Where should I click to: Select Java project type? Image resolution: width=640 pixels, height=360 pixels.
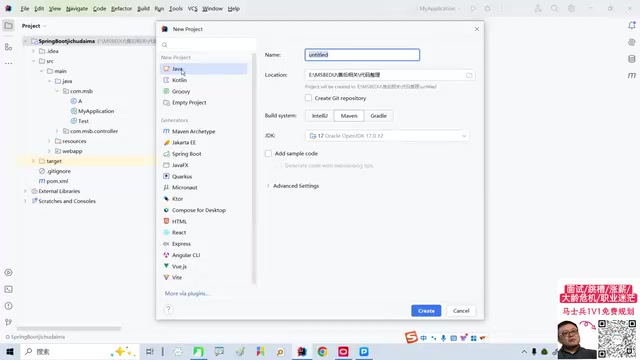click(x=203, y=69)
